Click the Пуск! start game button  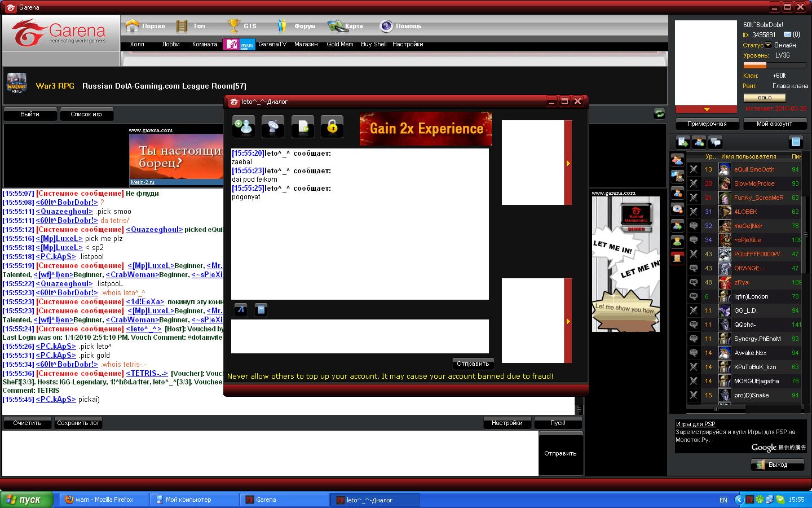tap(558, 423)
